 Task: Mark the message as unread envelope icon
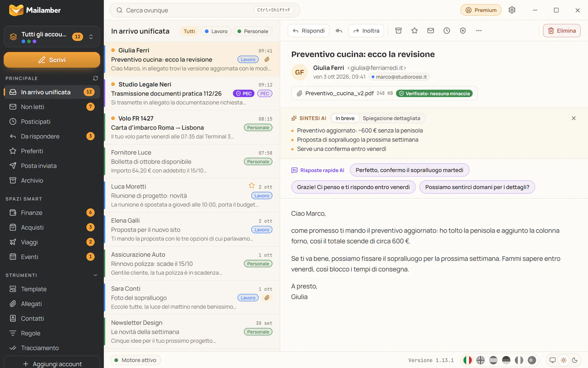point(431,31)
